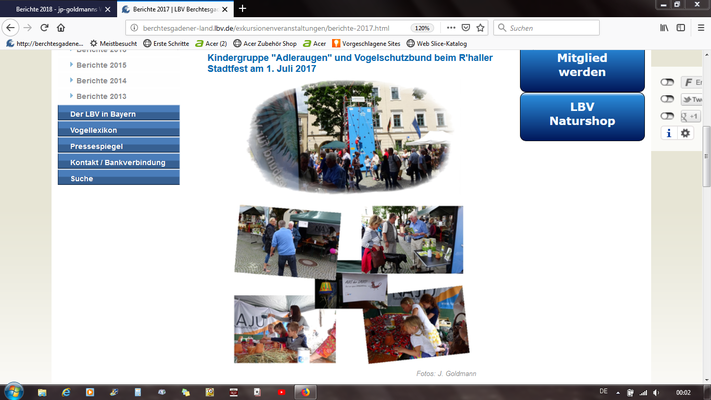Open the Der LBV in Bayern menu
711x400 pixels.
tap(119, 113)
